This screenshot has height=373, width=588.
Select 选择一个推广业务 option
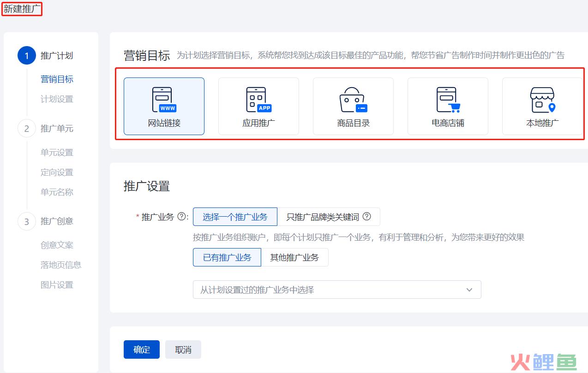(235, 217)
